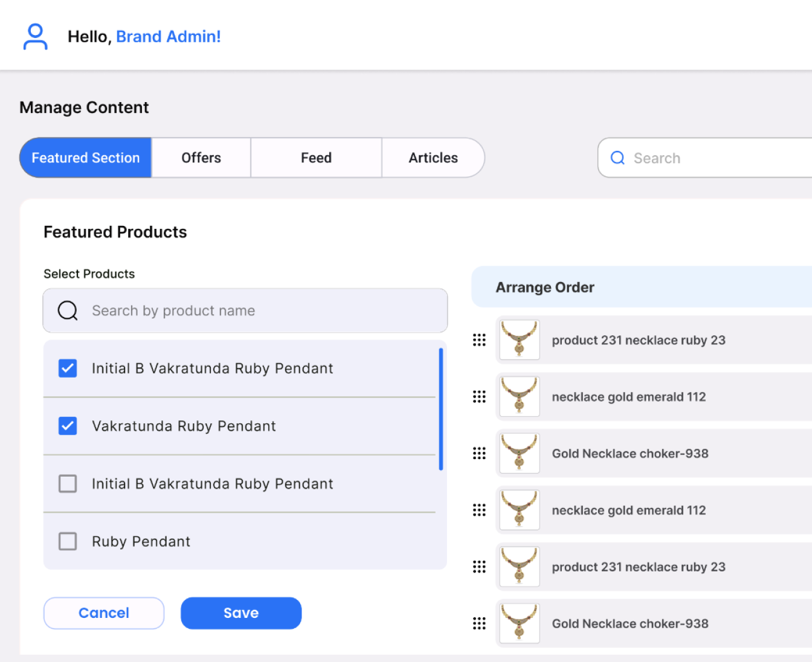This screenshot has height=662, width=812.
Task: Click the blue product list scrollbar
Action: click(441, 409)
